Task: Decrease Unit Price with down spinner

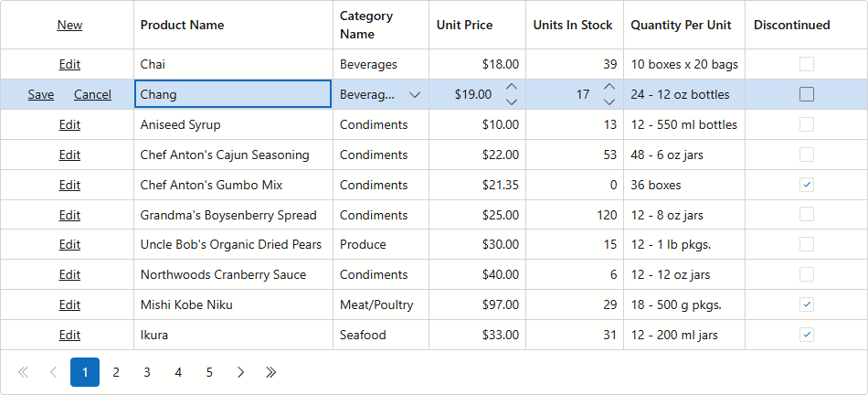Action: (x=512, y=101)
